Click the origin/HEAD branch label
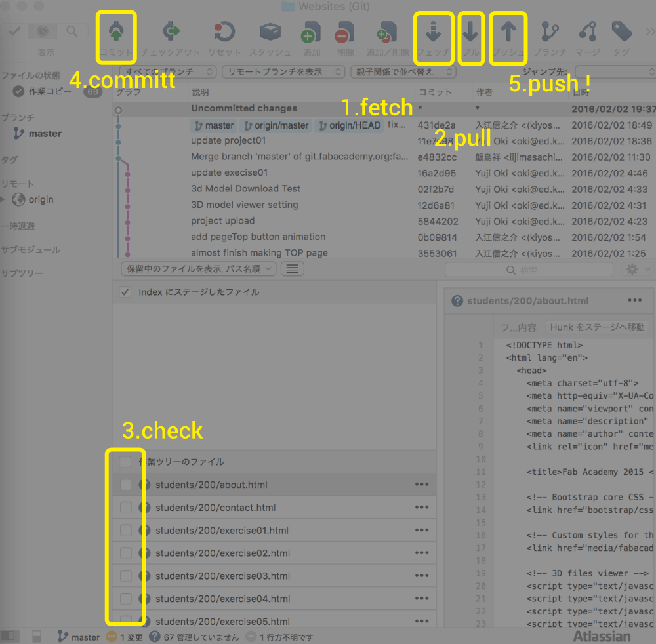Viewport: 656px width, 644px height. pyautogui.click(x=350, y=125)
